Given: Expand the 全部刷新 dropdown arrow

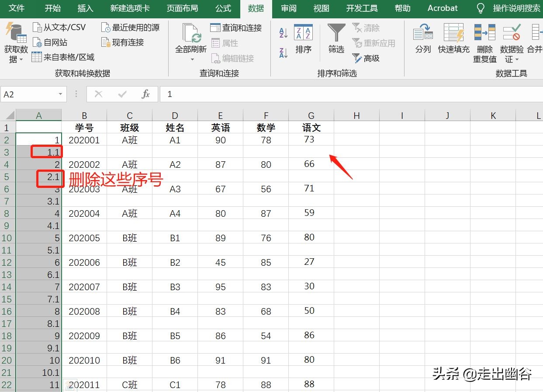Looking at the screenshot, I should tap(192, 59).
